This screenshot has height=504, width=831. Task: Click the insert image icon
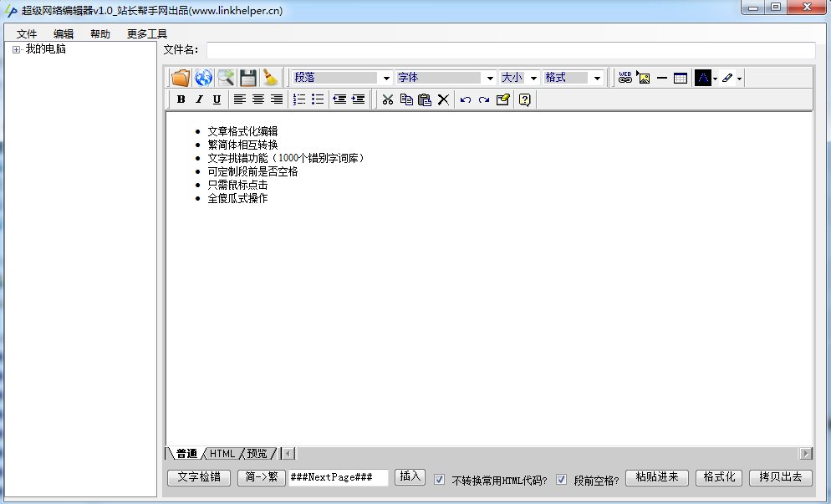[x=644, y=78]
